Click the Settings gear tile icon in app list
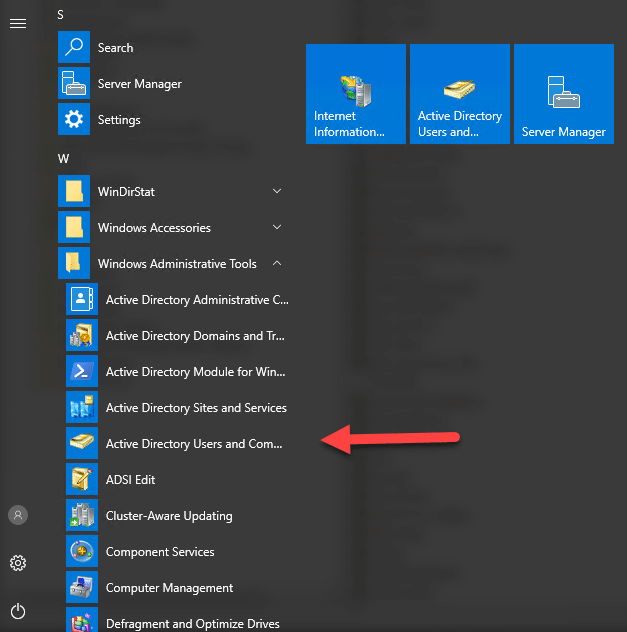Viewport: 627px width, 632px height. click(74, 119)
